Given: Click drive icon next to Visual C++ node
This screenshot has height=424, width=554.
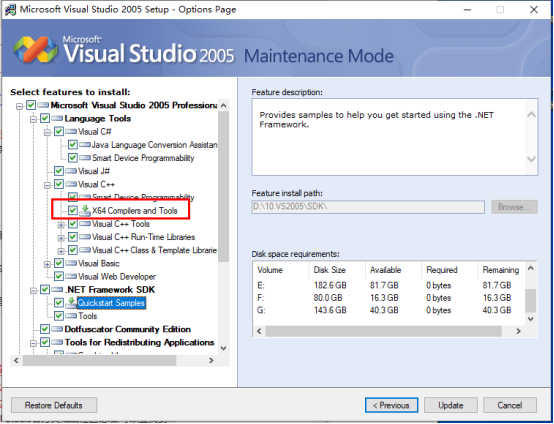Looking at the screenshot, I should point(71,184).
